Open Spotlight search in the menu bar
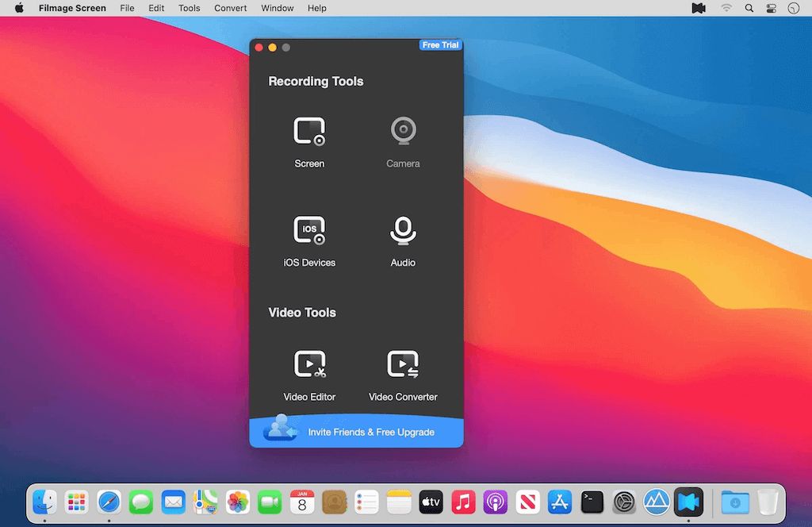This screenshot has height=527, width=812. [749, 8]
